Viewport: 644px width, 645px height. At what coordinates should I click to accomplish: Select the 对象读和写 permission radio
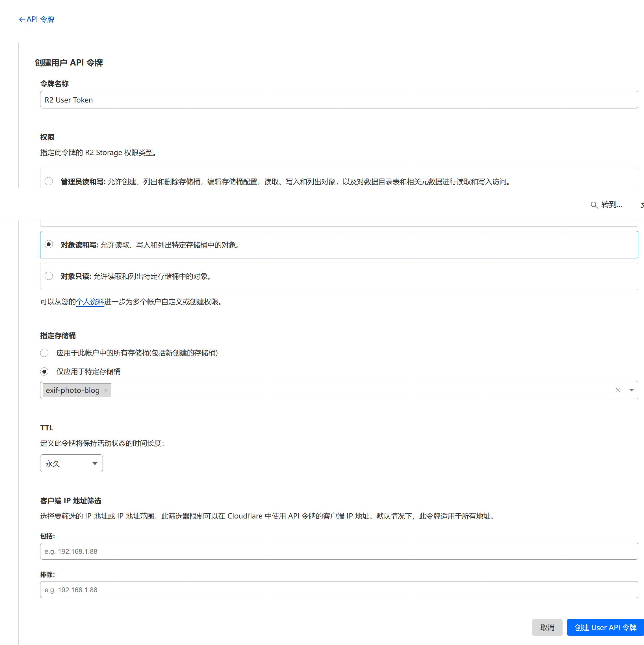49,244
